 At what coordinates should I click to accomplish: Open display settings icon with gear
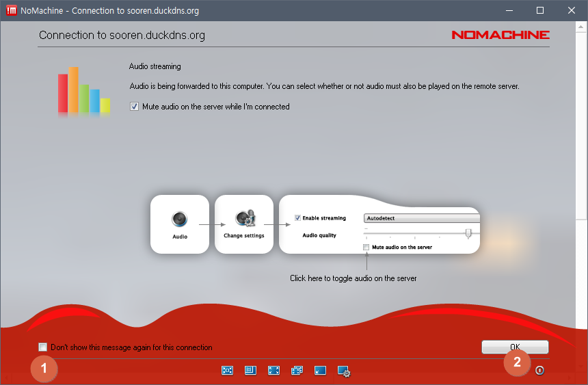point(344,371)
